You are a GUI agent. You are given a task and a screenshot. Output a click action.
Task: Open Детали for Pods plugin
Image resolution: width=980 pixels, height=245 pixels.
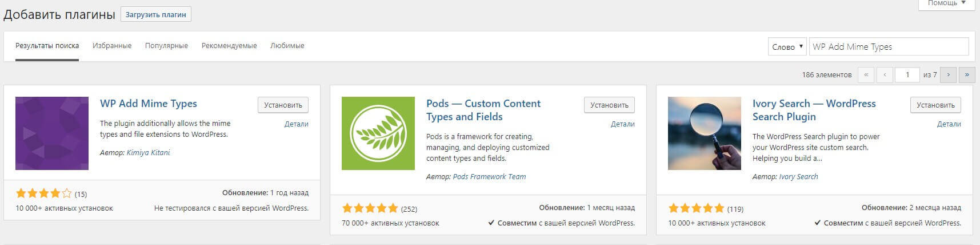tap(623, 124)
